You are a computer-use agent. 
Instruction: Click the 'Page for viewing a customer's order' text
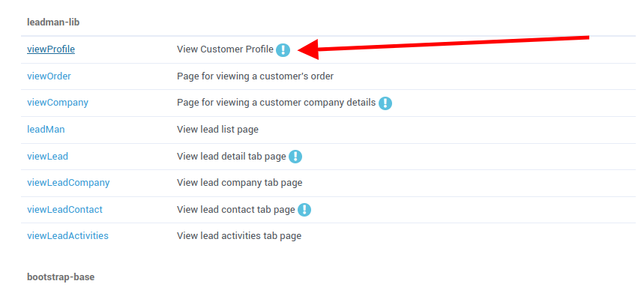pyautogui.click(x=255, y=76)
